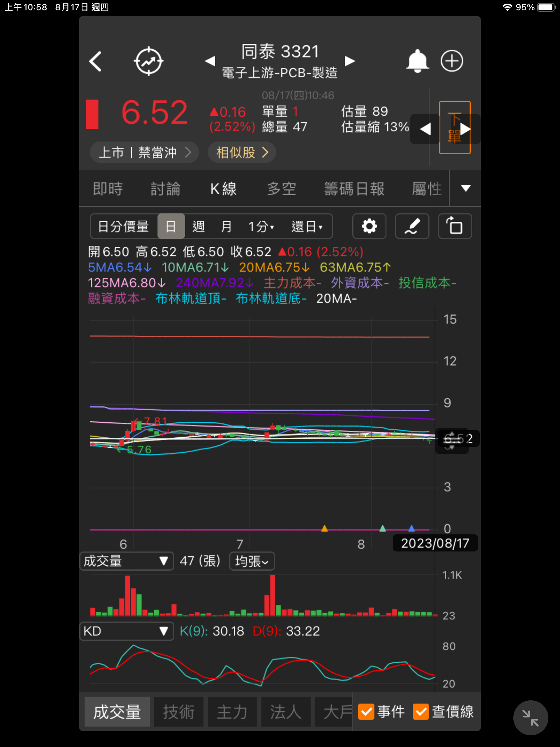
Task: Tap the price alert bell icon
Action: (x=417, y=61)
